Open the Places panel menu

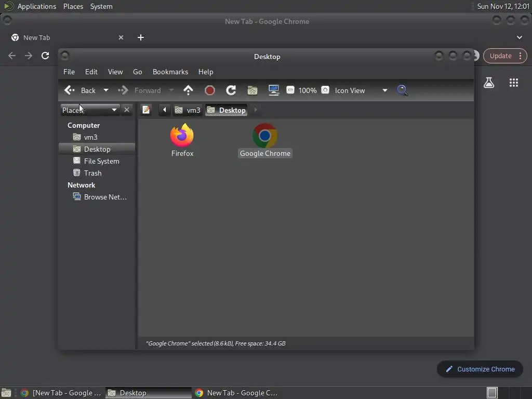pos(73,6)
